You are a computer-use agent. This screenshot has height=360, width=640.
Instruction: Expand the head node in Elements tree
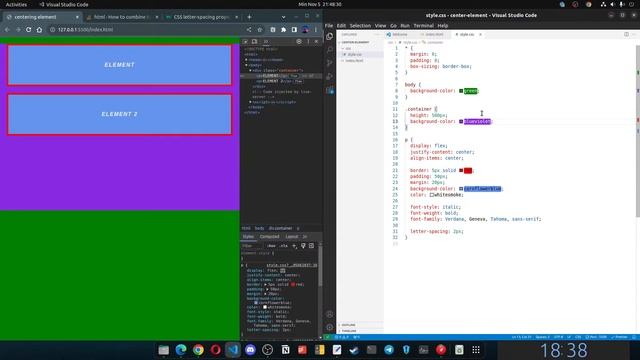coord(246,60)
